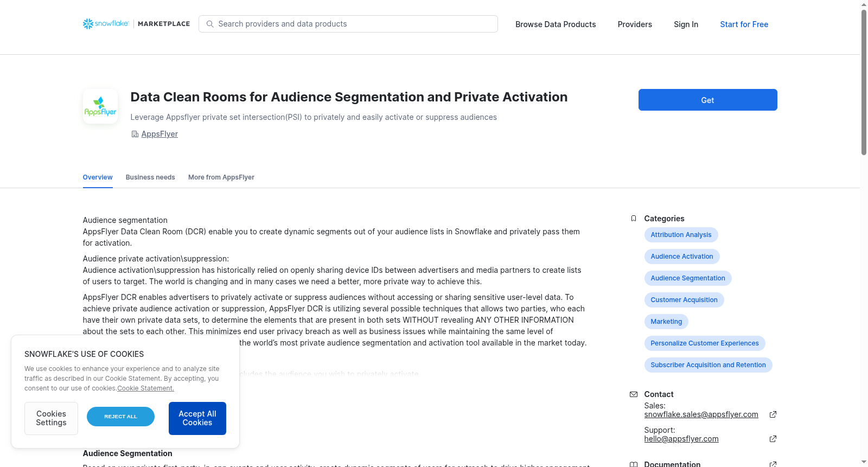868x467 pixels.
Task: Select the Audience Segmentation category tag
Action: click(x=688, y=278)
